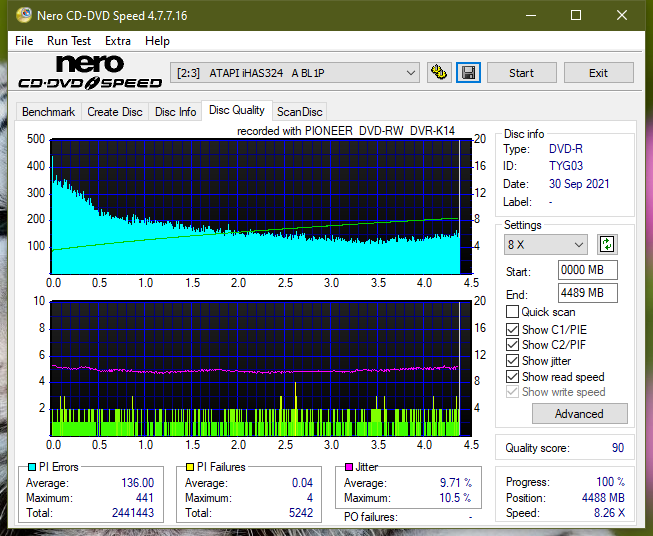Click PI Failures total 5242
The height and width of the screenshot is (536, 653).
(301, 513)
